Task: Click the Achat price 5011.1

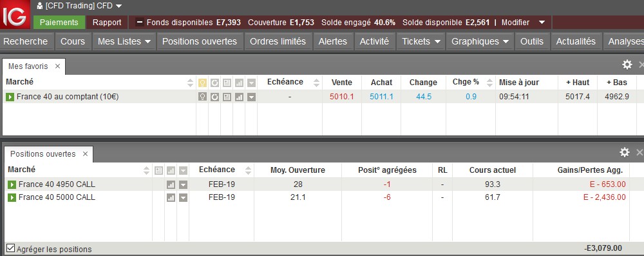Action: 381,97
